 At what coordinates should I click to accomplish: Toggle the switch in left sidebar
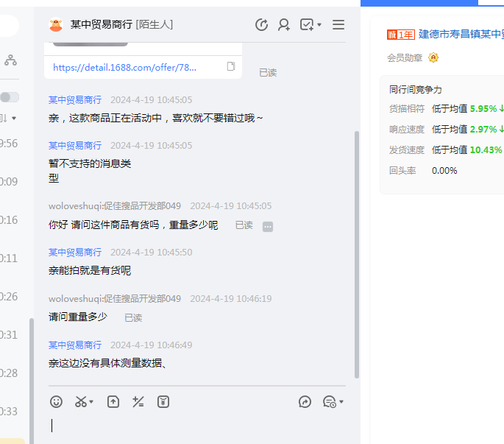click(10, 97)
